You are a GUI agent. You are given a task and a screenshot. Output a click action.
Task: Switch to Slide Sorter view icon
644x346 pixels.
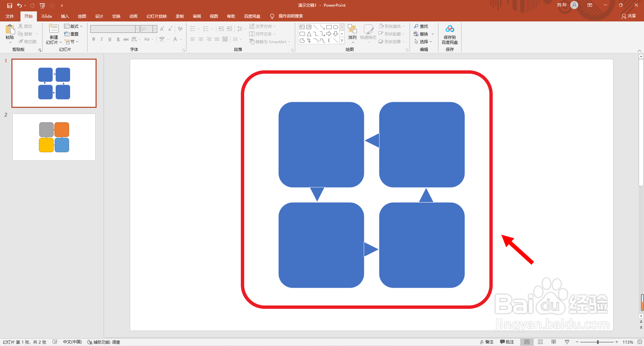(540, 342)
